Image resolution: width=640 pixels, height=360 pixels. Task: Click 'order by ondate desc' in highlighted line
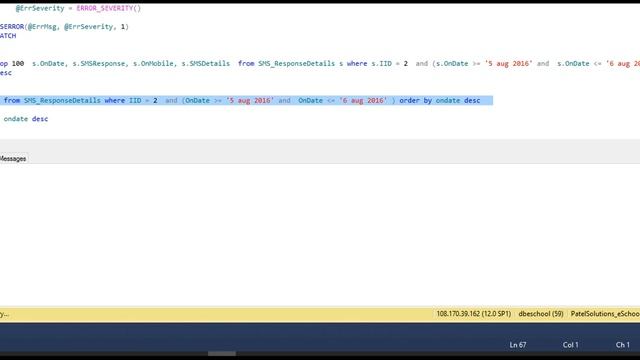pos(440,100)
